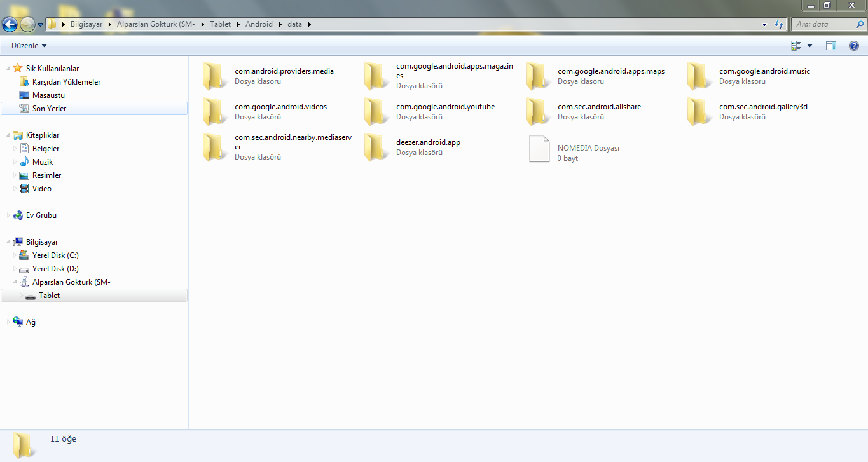
Task: Select the NOMEDIA file icon
Action: 539,149
